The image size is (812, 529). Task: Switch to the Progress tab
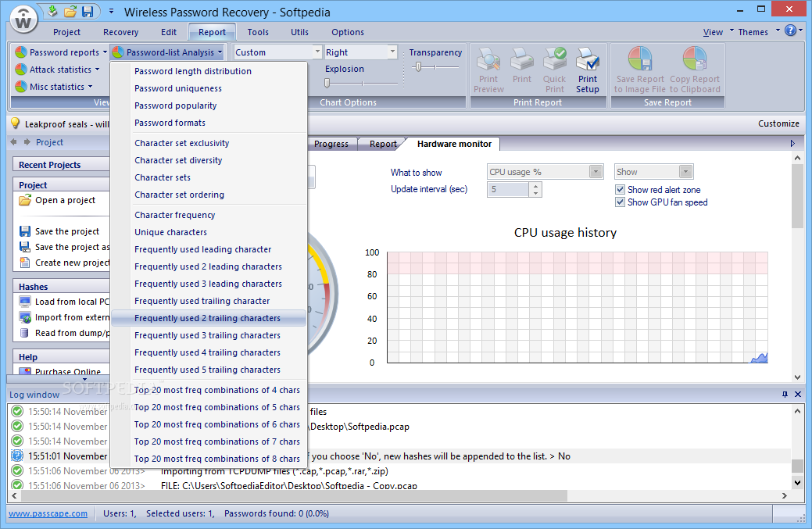(331, 144)
